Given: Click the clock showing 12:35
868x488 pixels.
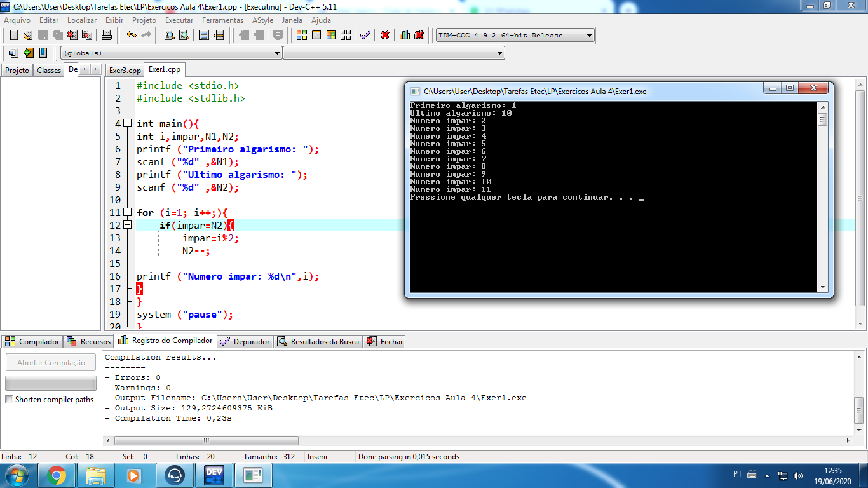Looking at the screenshot, I should tap(832, 471).
